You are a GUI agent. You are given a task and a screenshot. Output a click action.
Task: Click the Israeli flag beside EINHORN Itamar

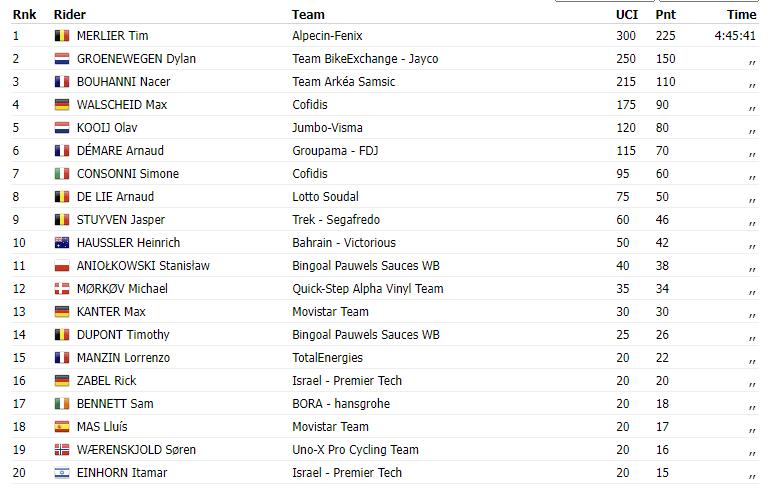pyautogui.click(x=62, y=473)
